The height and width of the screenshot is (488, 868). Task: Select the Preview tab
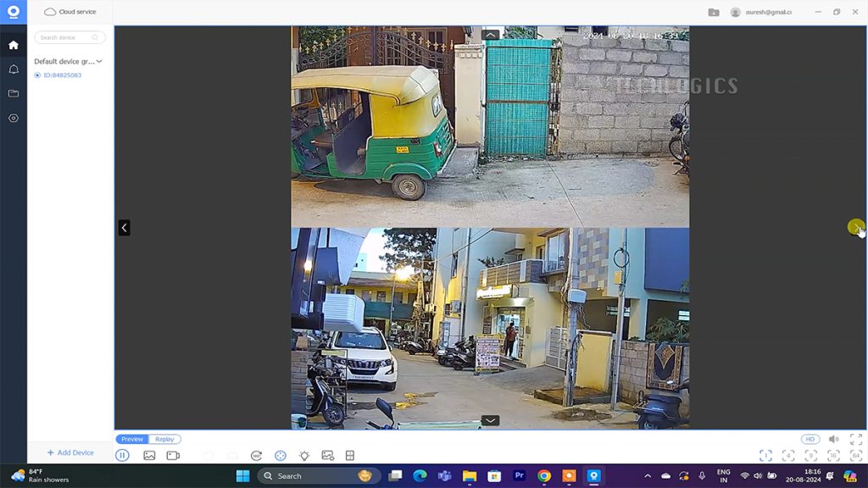(132, 440)
